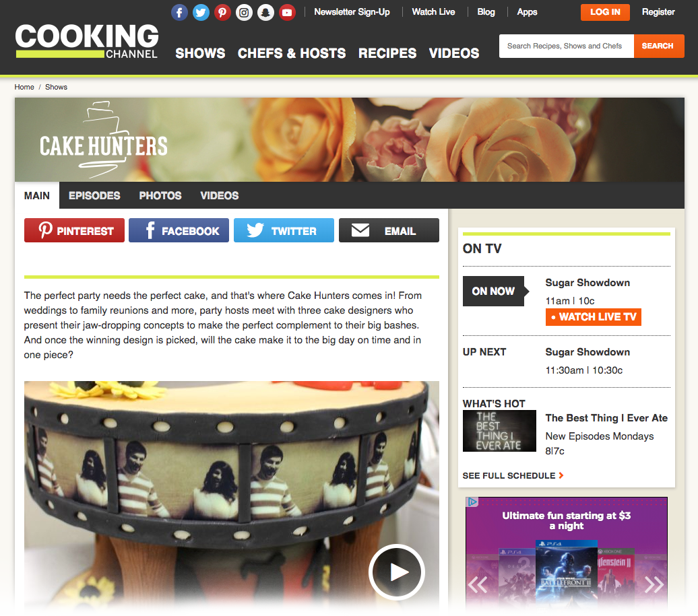This screenshot has width=698, height=616.
Task: Share on Pinterest button
Action: [74, 230]
